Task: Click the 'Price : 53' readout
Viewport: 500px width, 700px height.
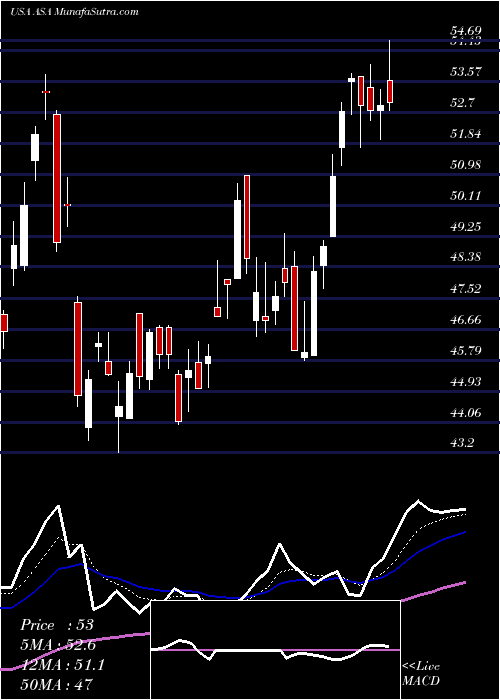Action: pos(57,625)
